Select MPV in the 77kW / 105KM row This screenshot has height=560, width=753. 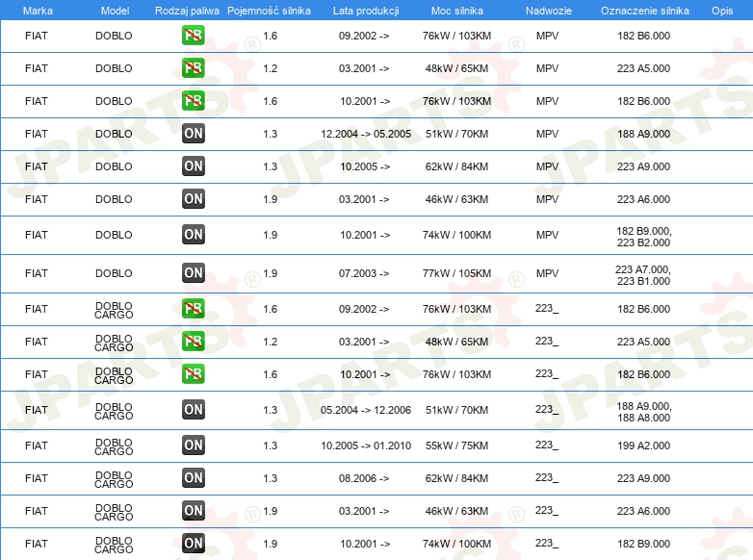(548, 273)
